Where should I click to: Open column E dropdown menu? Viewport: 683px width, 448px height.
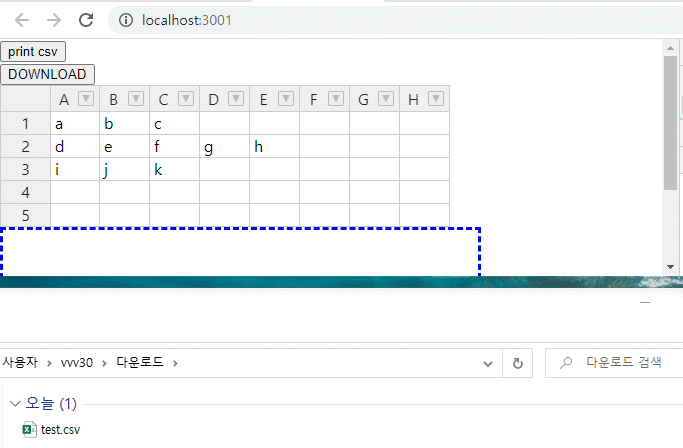(286, 98)
